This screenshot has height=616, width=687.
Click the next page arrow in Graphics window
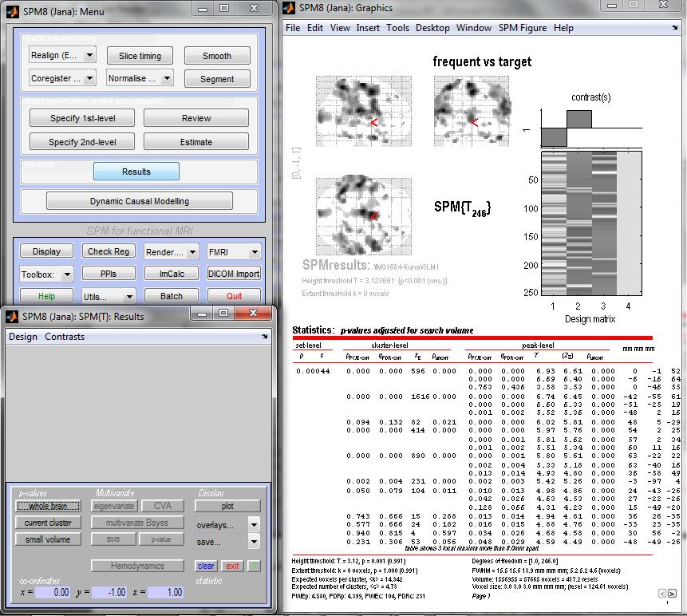pyautogui.click(x=672, y=593)
